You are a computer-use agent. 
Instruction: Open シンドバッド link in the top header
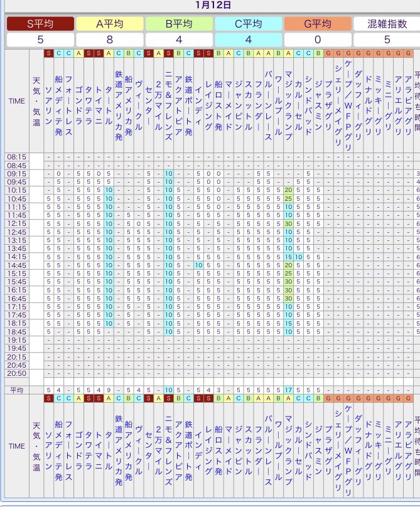(308, 105)
